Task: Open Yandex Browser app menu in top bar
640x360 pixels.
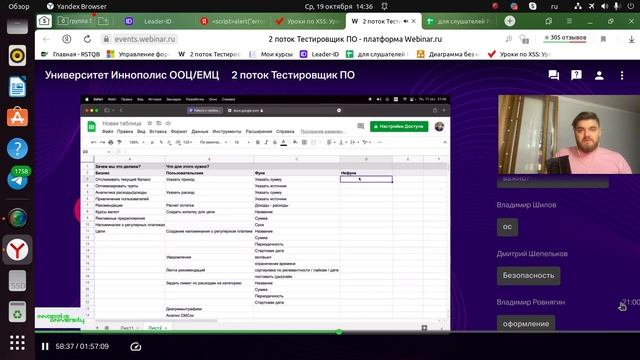Action: [77, 6]
